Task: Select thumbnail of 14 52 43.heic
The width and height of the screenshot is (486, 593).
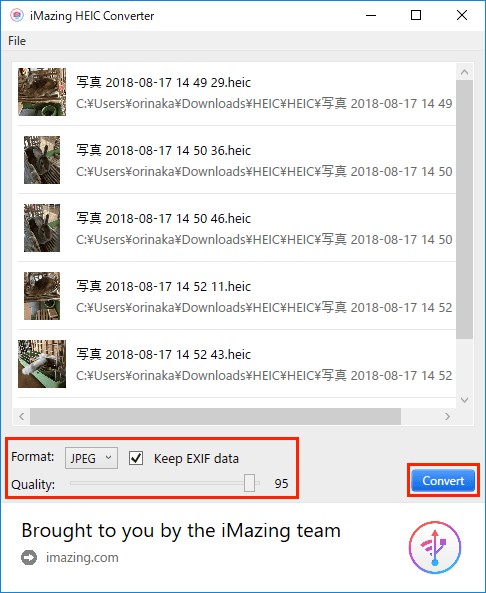Action: (x=42, y=364)
